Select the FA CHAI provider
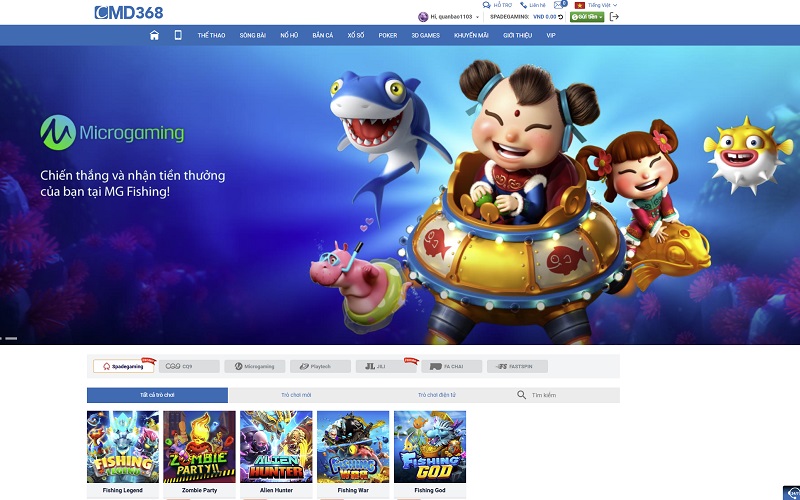Screen dimensions: 800x500 pyautogui.click(x=452, y=366)
